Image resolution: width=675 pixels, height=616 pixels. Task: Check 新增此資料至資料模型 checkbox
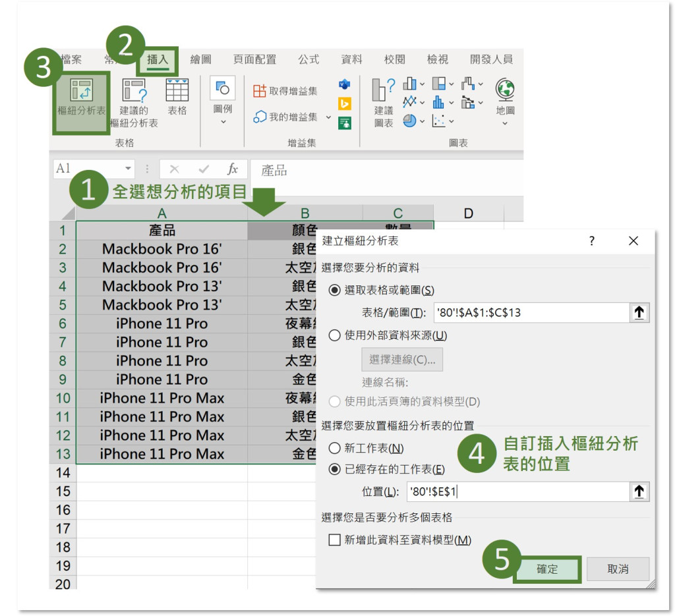pyautogui.click(x=334, y=540)
